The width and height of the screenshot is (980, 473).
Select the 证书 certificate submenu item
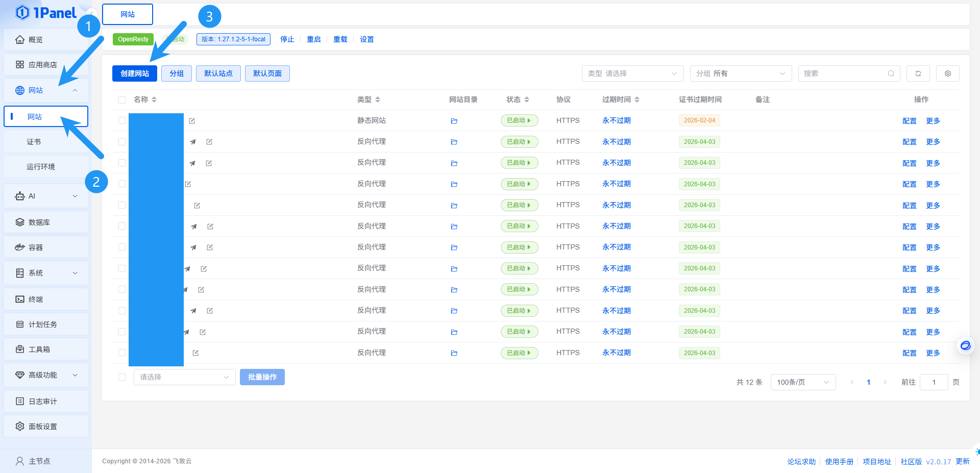point(34,142)
